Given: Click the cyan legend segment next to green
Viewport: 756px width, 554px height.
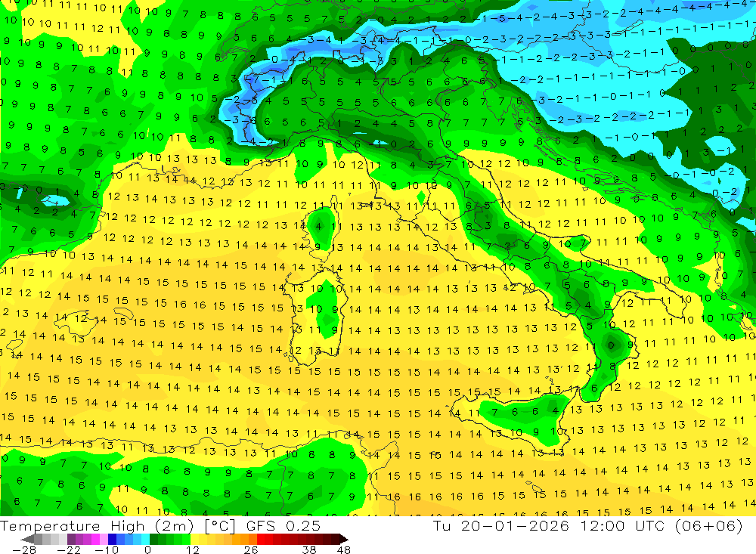Looking at the screenshot, I should [145, 539].
